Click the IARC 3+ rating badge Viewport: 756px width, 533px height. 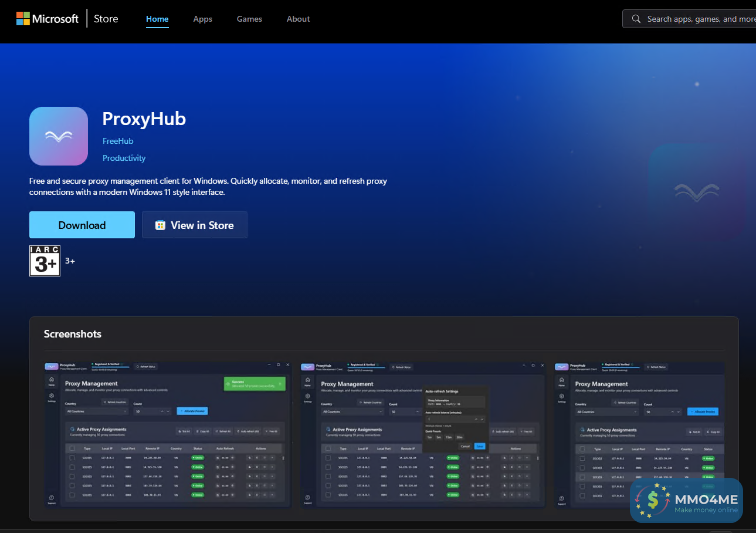pos(45,261)
